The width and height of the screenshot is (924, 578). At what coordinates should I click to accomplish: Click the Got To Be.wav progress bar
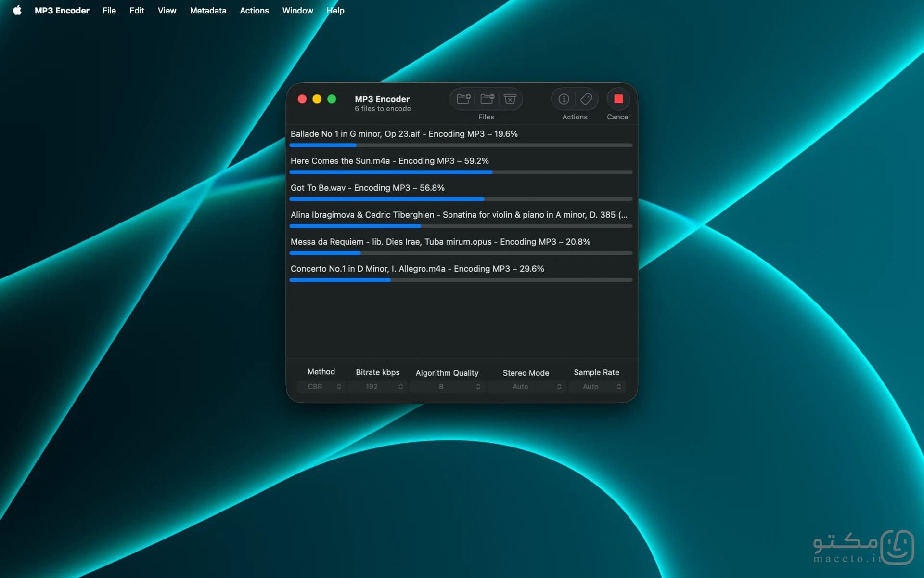(x=461, y=199)
